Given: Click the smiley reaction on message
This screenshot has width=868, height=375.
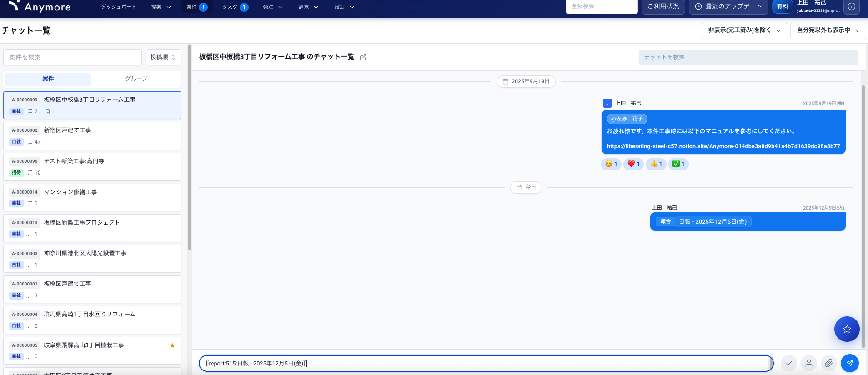Looking at the screenshot, I should [611, 164].
